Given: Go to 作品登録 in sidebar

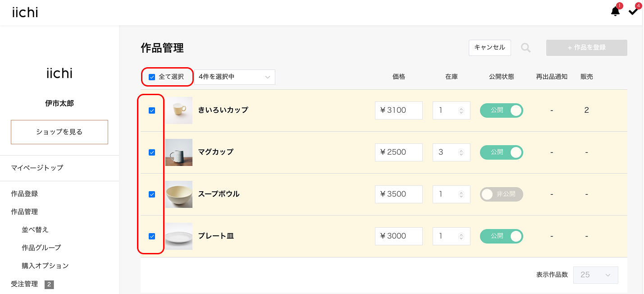Looking at the screenshot, I should pos(24,194).
